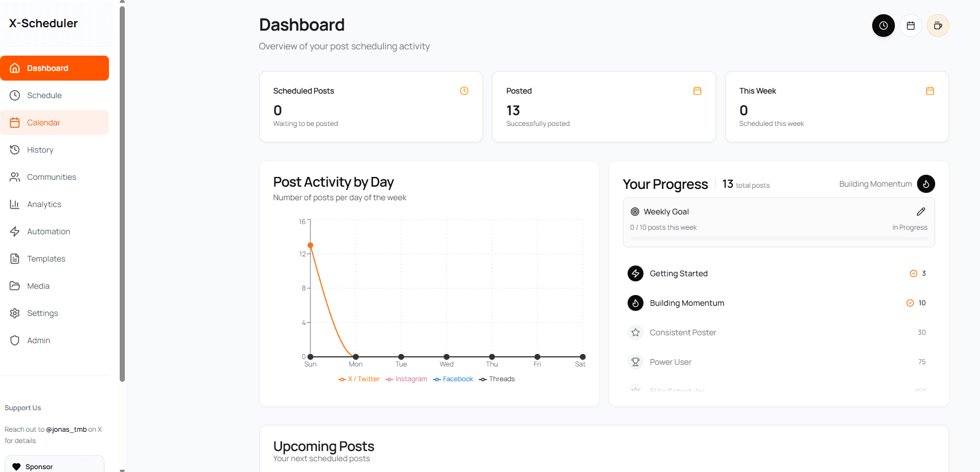Select Templates in the sidebar
This screenshot has width=980, height=472.
click(x=46, y=259)
